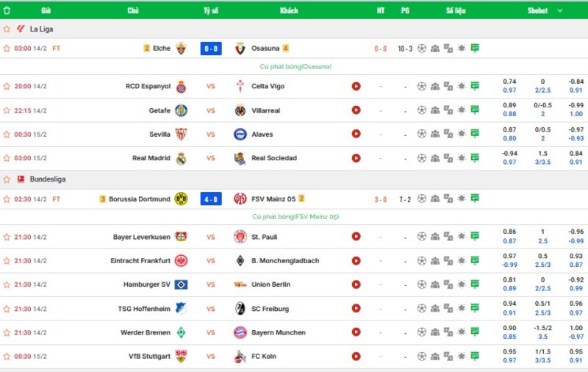Click the compare squares icon for Elche match
Viewport: 588px width, 372px height.
click(448, 49)
